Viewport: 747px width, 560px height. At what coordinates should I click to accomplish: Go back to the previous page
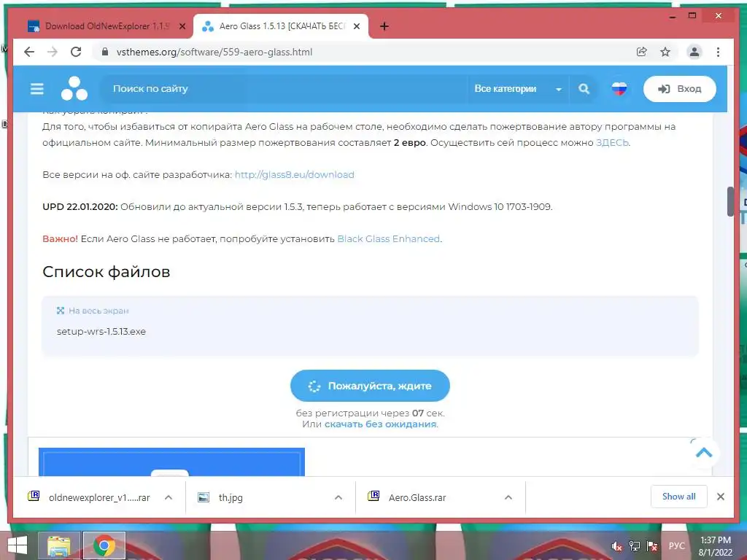tap(29, 52)
